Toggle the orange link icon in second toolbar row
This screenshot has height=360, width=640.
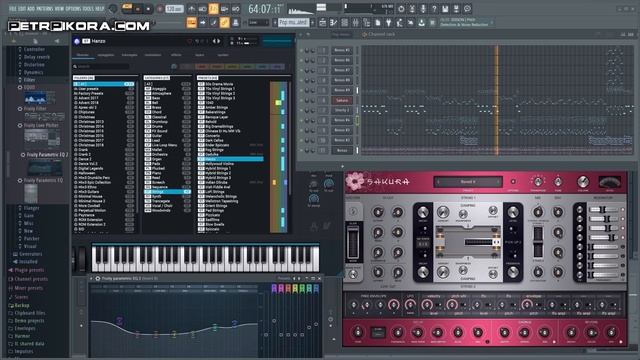(x=224, y=23)
